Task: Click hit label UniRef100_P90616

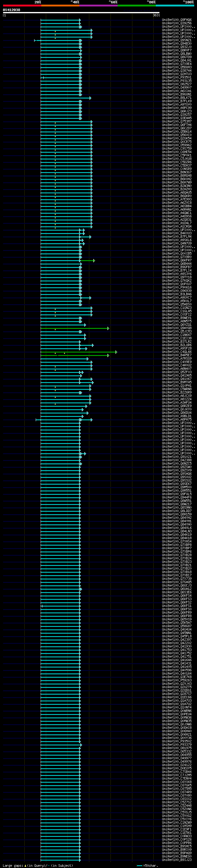Action: (x=177, y=287)
